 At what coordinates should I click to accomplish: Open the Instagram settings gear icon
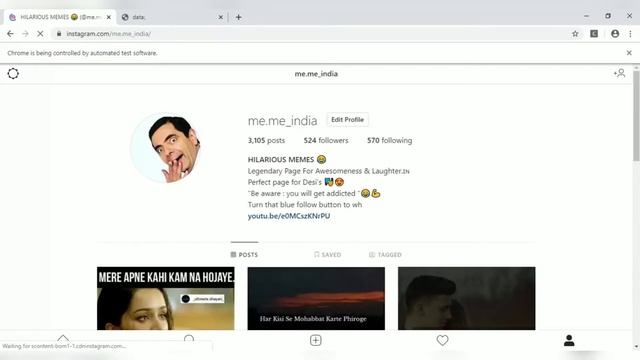[x=13, y=73]
